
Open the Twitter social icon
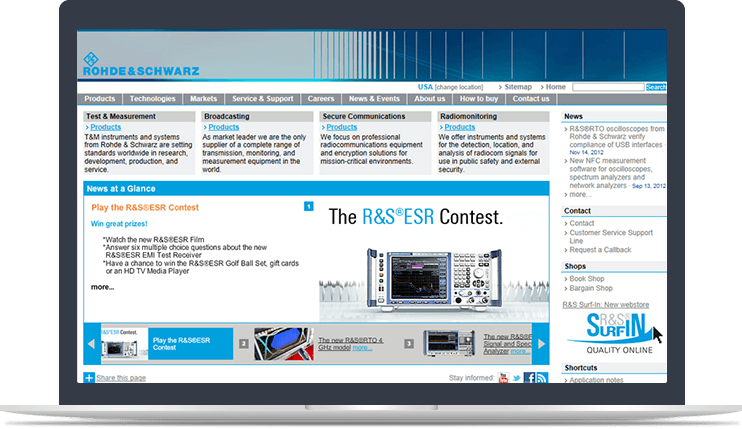pos(517,378)
